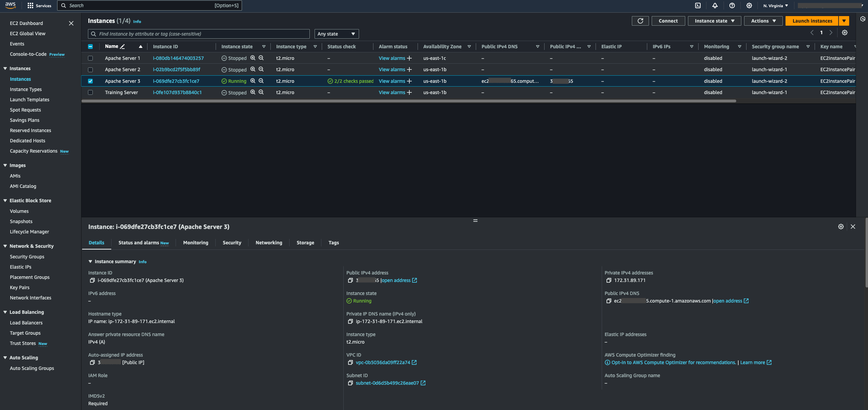Close the EC2 sidebar navigation
The width and height of the screenshot is (868, 410).
[71, 23]
